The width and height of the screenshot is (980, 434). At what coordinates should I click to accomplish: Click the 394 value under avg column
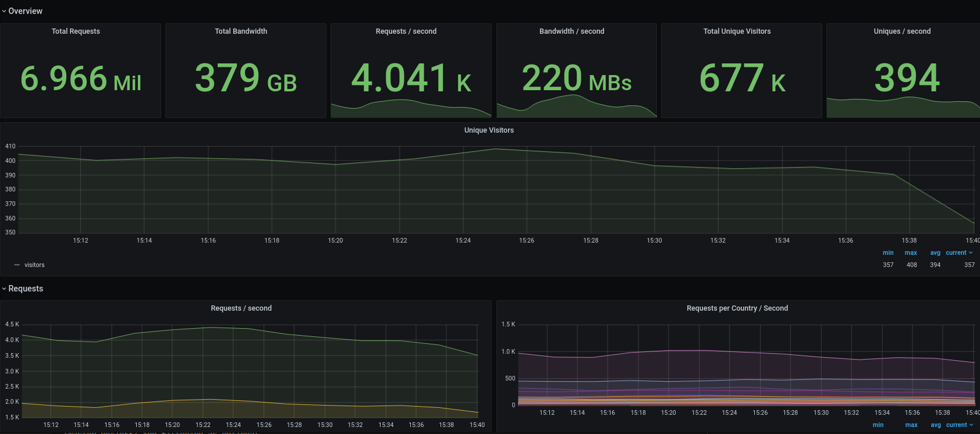click(935, 265)
